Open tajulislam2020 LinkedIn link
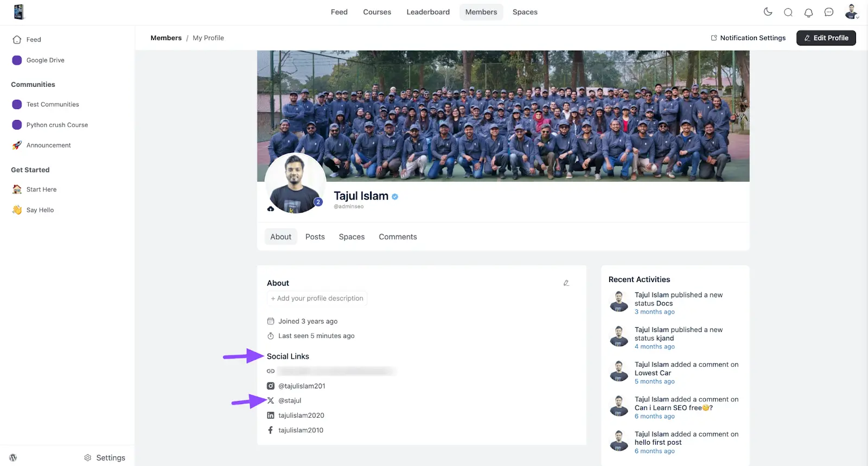 click(x=301, y=416)
